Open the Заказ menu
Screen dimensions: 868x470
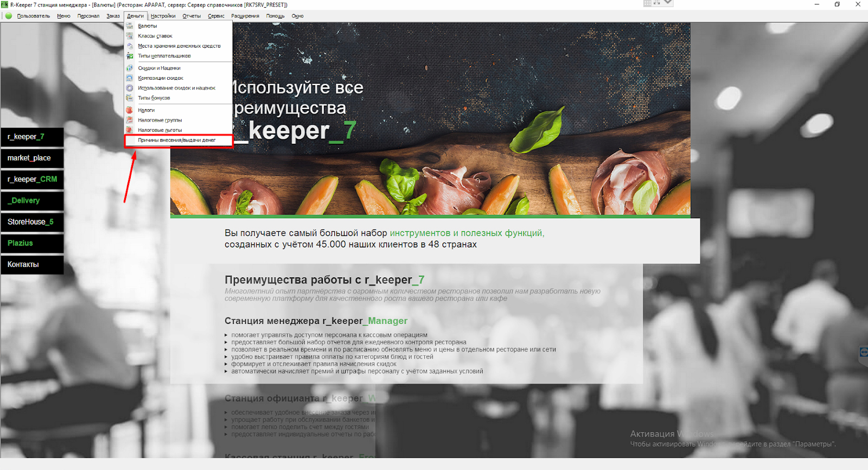pyautogui.click(x=113, y=16)
